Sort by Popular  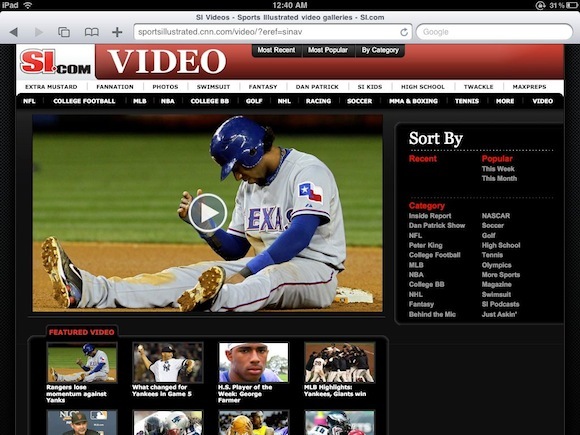click(497, 159)
